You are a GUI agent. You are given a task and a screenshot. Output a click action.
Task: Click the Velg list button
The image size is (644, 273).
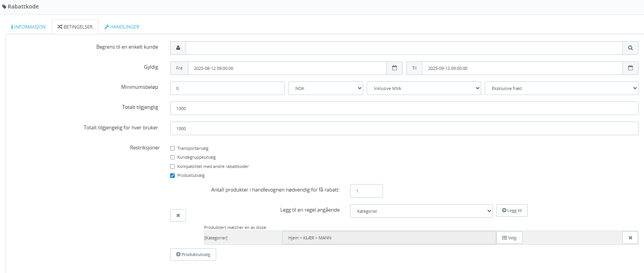click(509, 238)
